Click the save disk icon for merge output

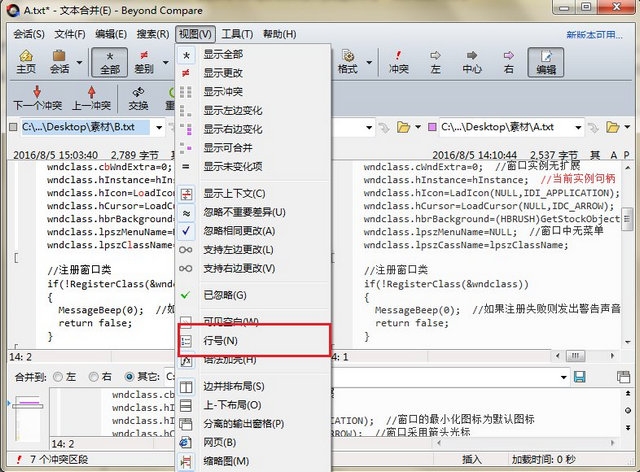point(580,376)
